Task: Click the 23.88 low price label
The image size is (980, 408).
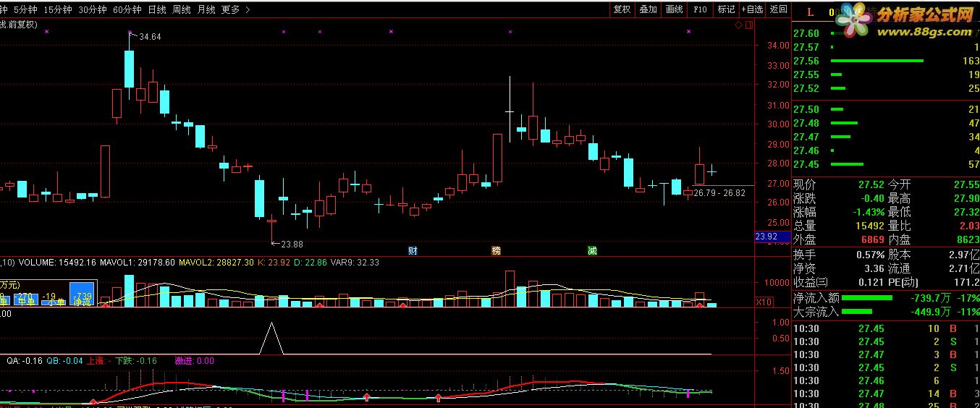Action: click(292, 244)
